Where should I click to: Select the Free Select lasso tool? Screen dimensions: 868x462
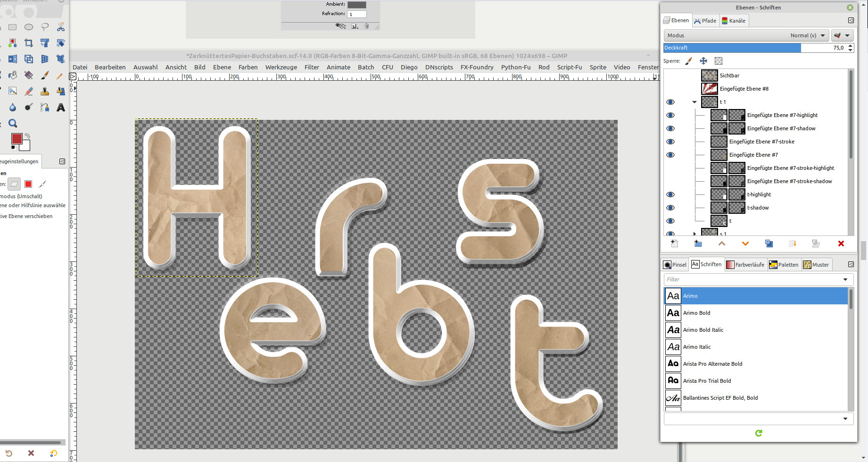pyautogui.click(x=45, y=27)
